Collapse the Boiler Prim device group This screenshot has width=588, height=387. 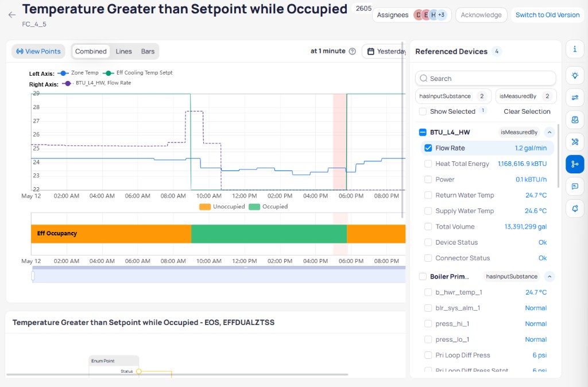tap(550, 276)
